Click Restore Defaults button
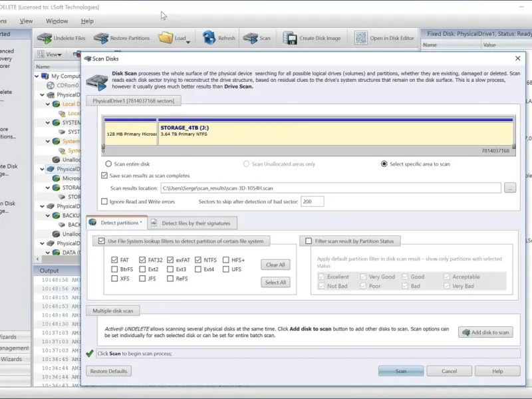Screen dimensions: 532x399 coord(108,371)
